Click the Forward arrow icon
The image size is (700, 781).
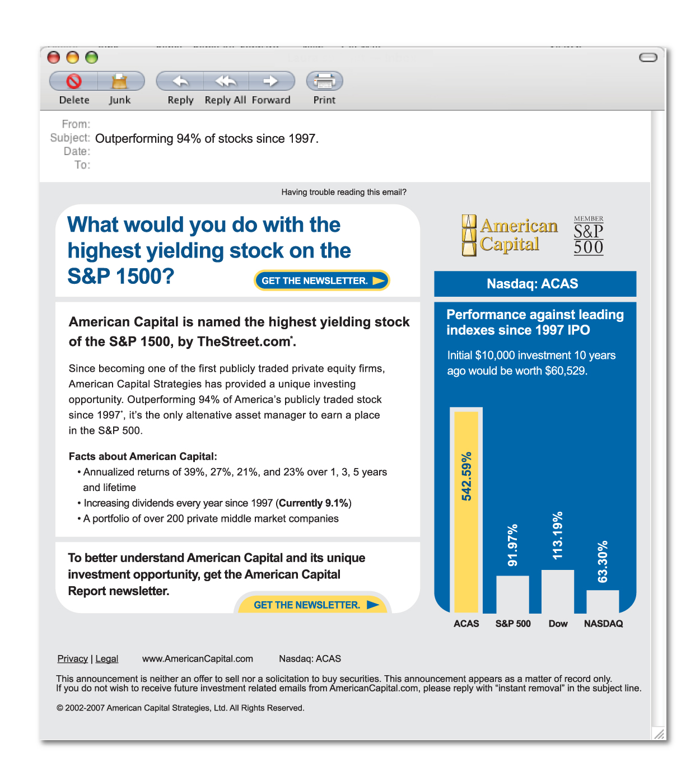271,81
